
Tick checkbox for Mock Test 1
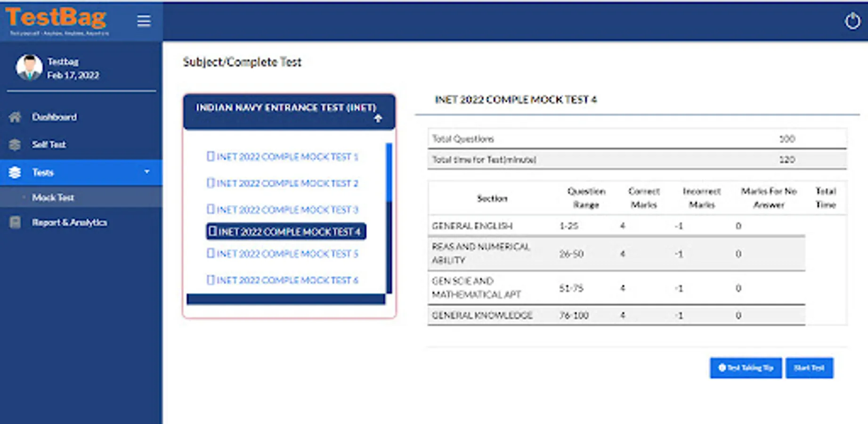tap(211, 156)
